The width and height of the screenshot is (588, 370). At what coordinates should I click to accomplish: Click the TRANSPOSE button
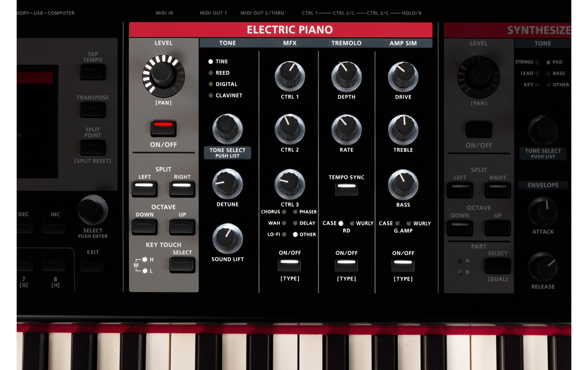tap(93, 110)
